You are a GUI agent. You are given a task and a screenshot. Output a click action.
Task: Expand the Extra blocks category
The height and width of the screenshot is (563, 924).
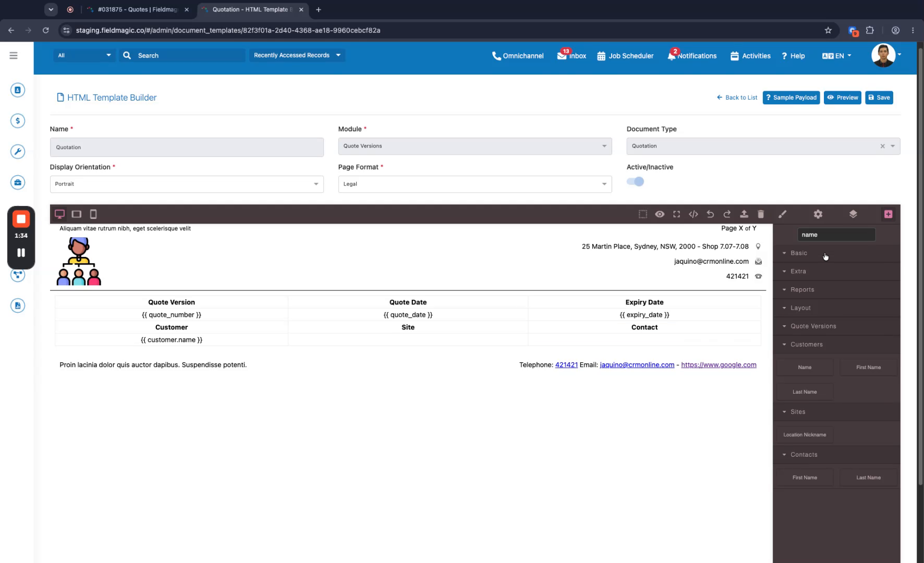(836, 272)
